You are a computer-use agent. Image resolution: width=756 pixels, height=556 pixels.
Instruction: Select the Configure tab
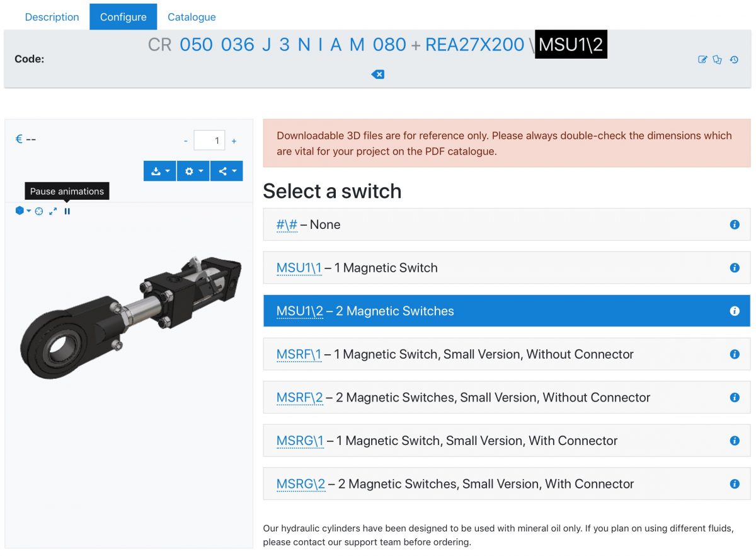point(123,17)
